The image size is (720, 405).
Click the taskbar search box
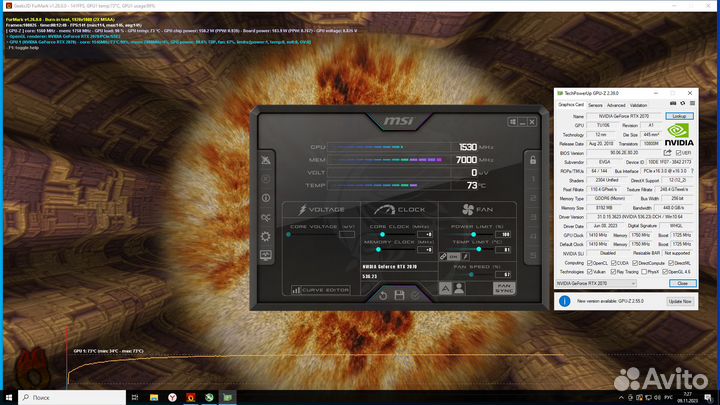(x=72, y=398)
